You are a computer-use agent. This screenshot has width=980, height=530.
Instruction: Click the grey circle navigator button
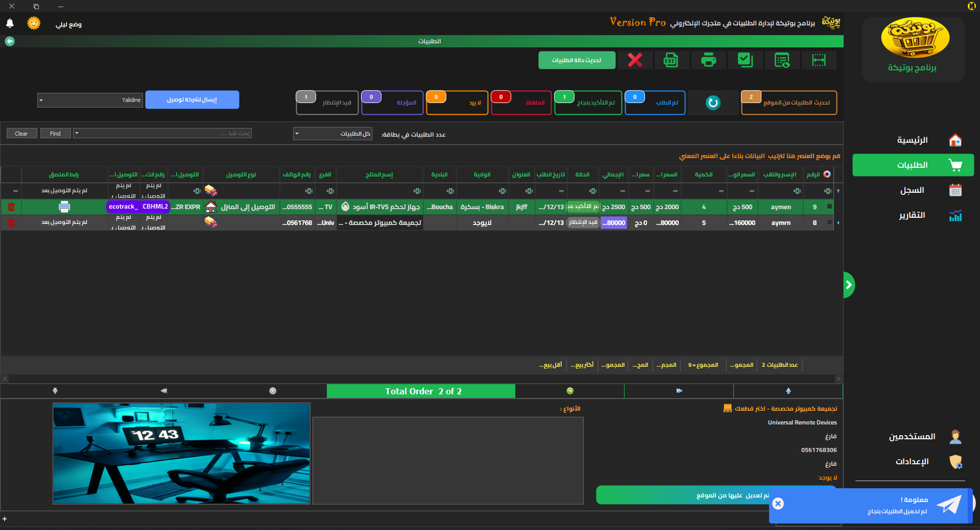pyautogui.click(x=273, y=390)
